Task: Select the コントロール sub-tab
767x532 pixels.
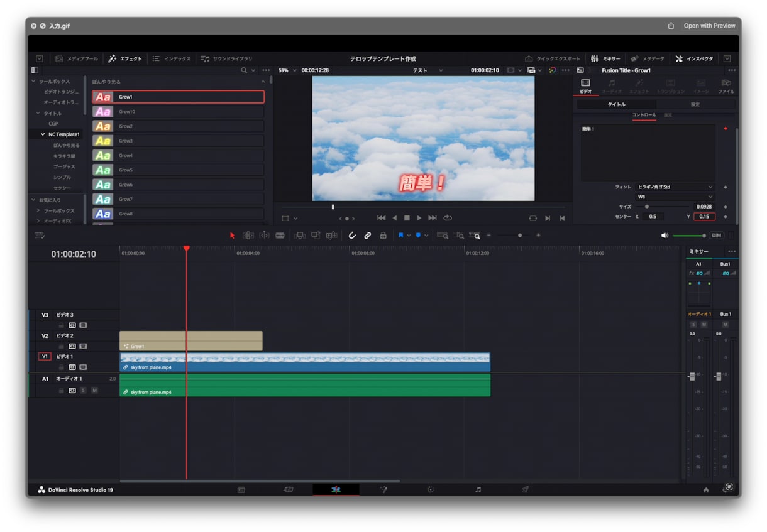Action: (x=644, y=115)
